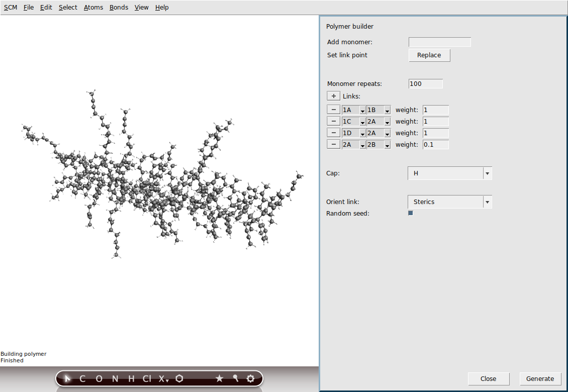This screenshot has width=568, height=392.
Task: Toggle the Random seed option
Action: click(x=410, y=213)
